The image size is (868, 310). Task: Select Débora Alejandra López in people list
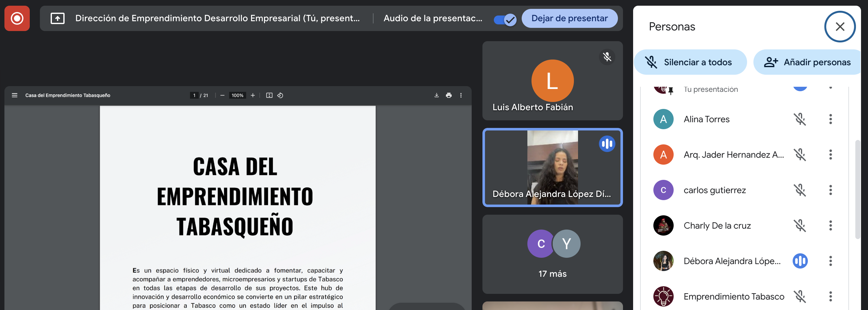click(732, 261)
